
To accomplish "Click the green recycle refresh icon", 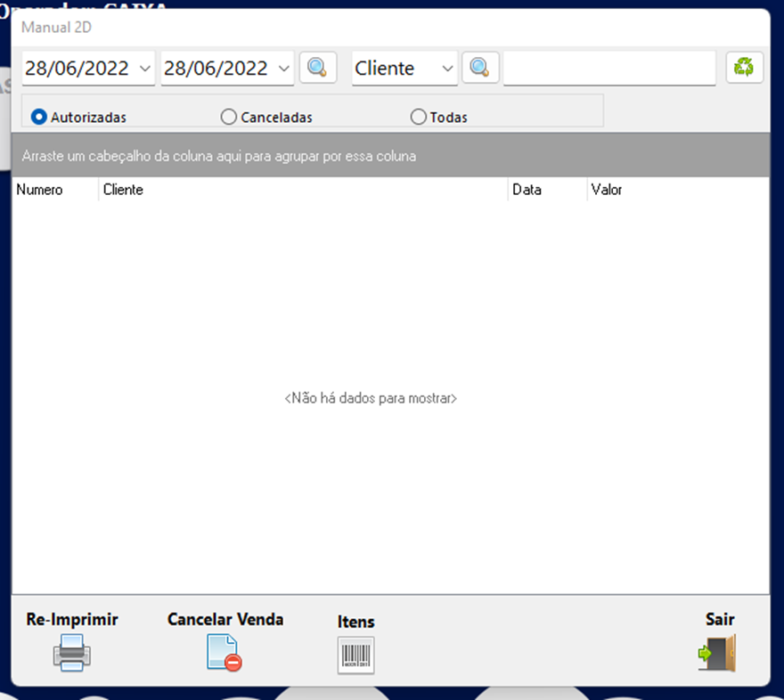I will [744, 68].
